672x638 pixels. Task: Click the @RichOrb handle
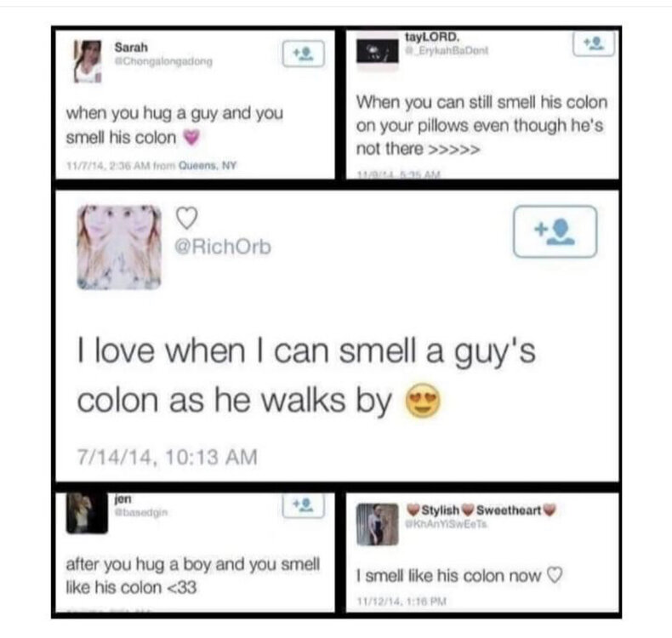(222, 247)
